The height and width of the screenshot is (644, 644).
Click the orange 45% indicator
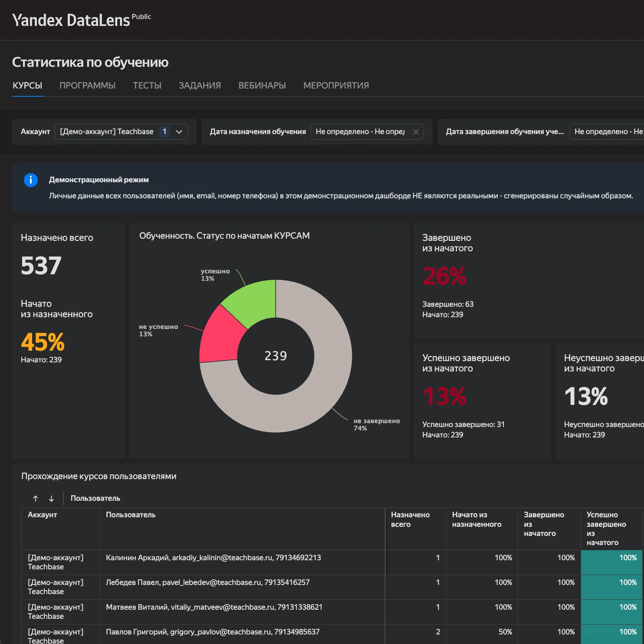tap(43, 342)
